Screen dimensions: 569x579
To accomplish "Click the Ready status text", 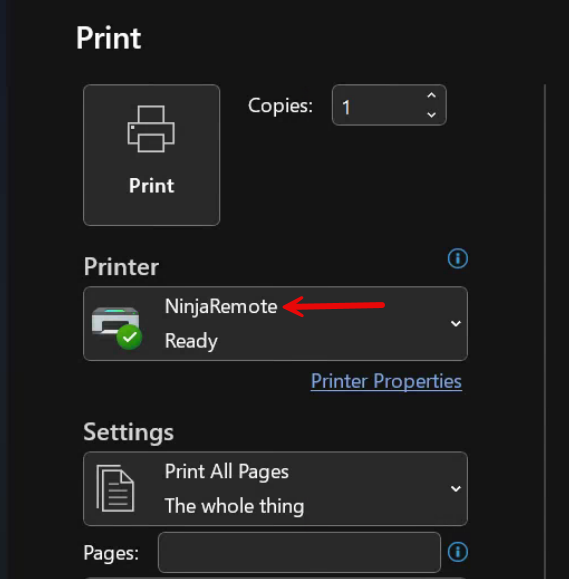I will point(191,341).
